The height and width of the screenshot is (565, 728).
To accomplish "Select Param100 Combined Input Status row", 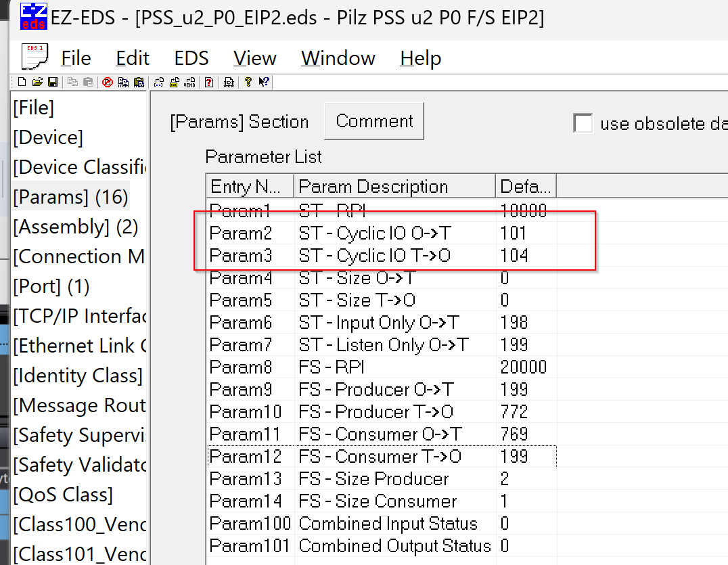I will click(x=382, y=523).
